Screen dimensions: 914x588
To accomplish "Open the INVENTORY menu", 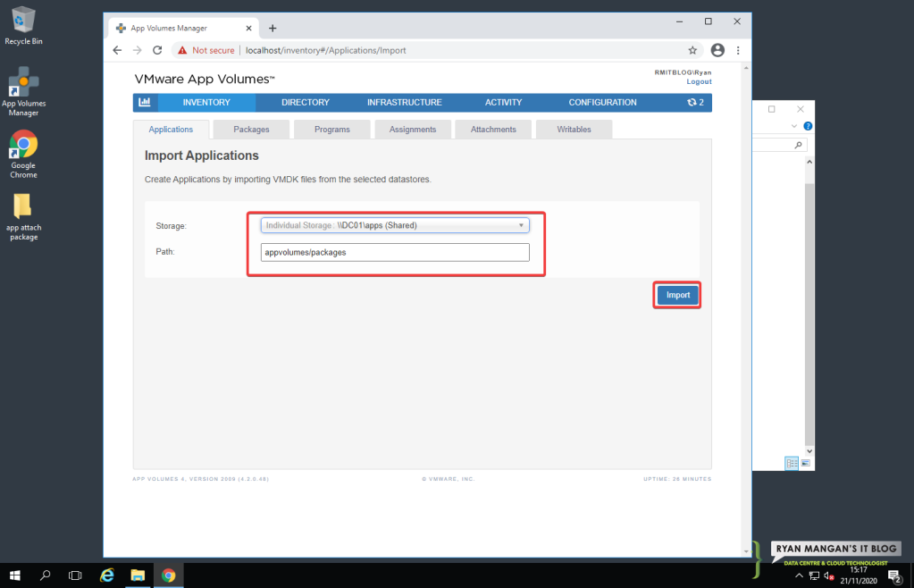I will [x=206, y=102].
